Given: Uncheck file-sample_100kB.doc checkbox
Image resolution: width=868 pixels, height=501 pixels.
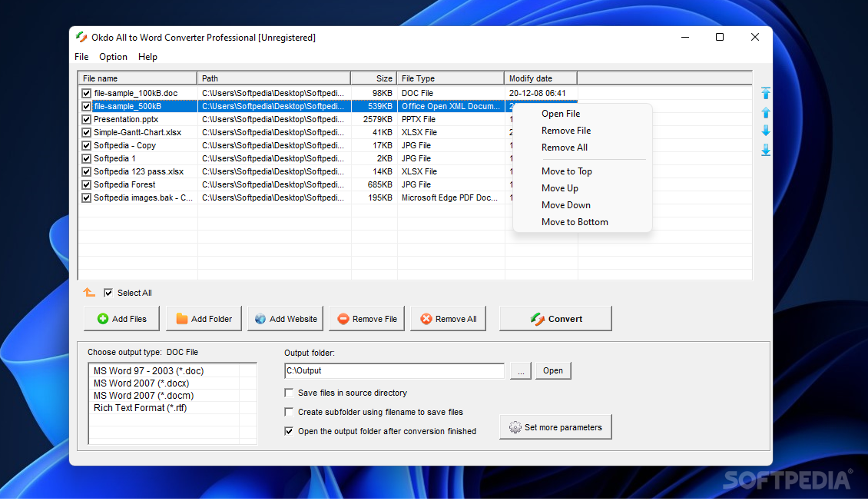Looking at the screenshot, I should 86,93.
